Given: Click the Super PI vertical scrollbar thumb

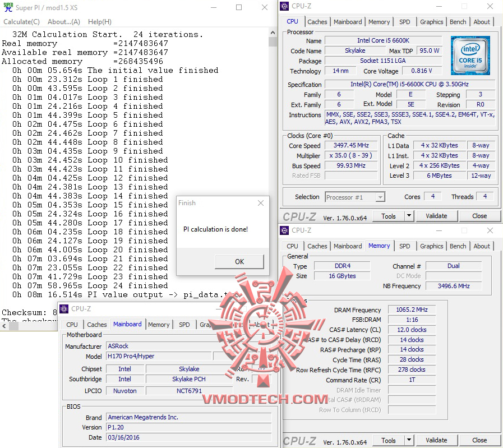Looking at the screenshot, I should 273,41.
